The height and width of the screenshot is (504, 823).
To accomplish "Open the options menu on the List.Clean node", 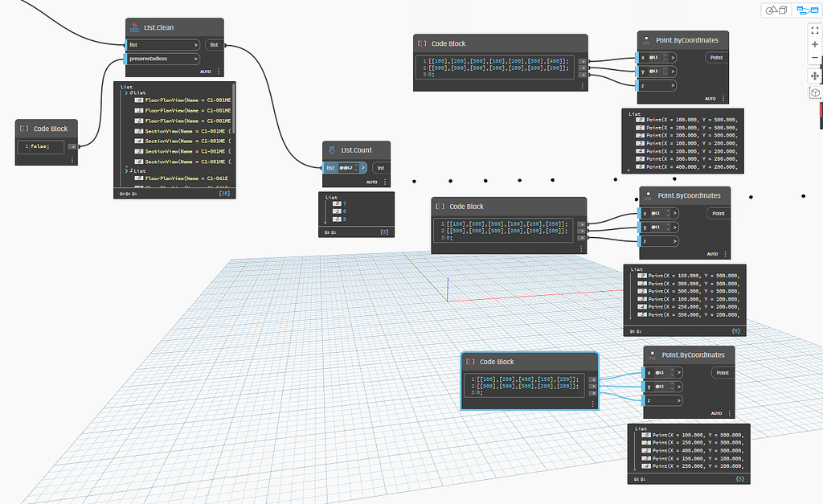I will point(219,72).
